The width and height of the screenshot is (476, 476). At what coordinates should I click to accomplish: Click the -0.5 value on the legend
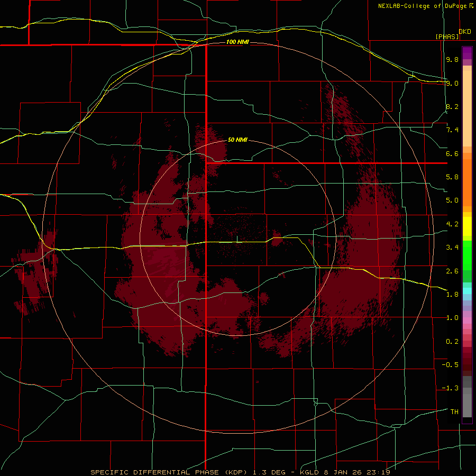click(x=450, y=365)
